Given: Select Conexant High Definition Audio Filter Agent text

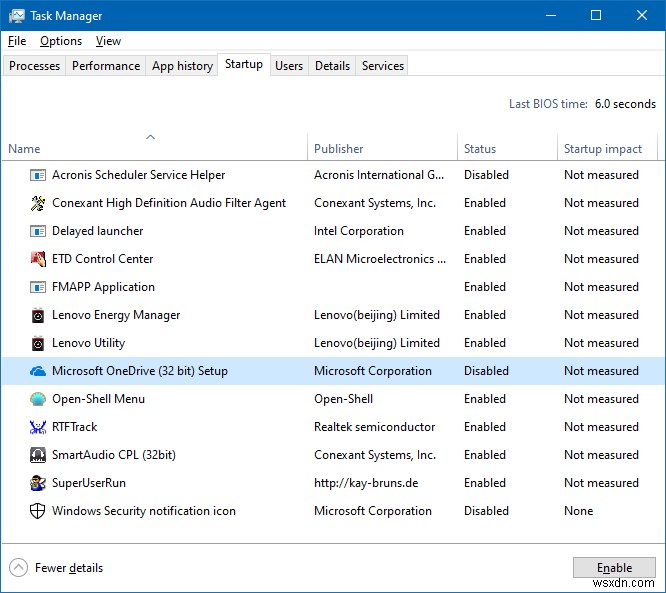Looking at the screenshot, I should (x=169, y=203).
